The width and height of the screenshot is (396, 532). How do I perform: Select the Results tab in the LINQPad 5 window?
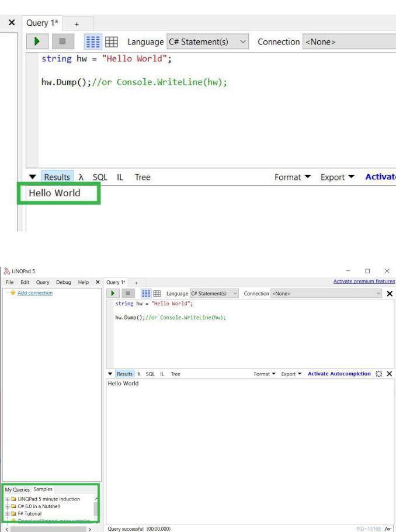click(124, 374)
